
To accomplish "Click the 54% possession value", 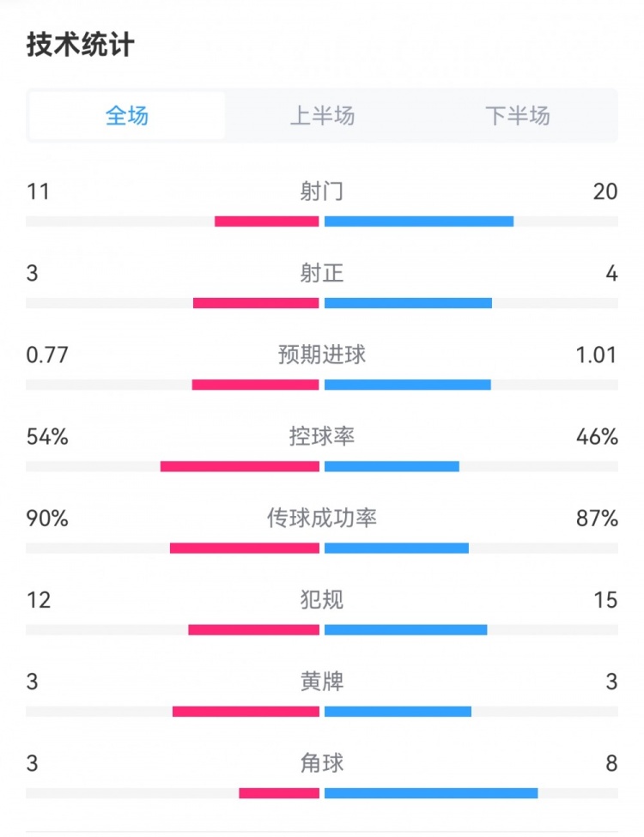I will [47, 437].
